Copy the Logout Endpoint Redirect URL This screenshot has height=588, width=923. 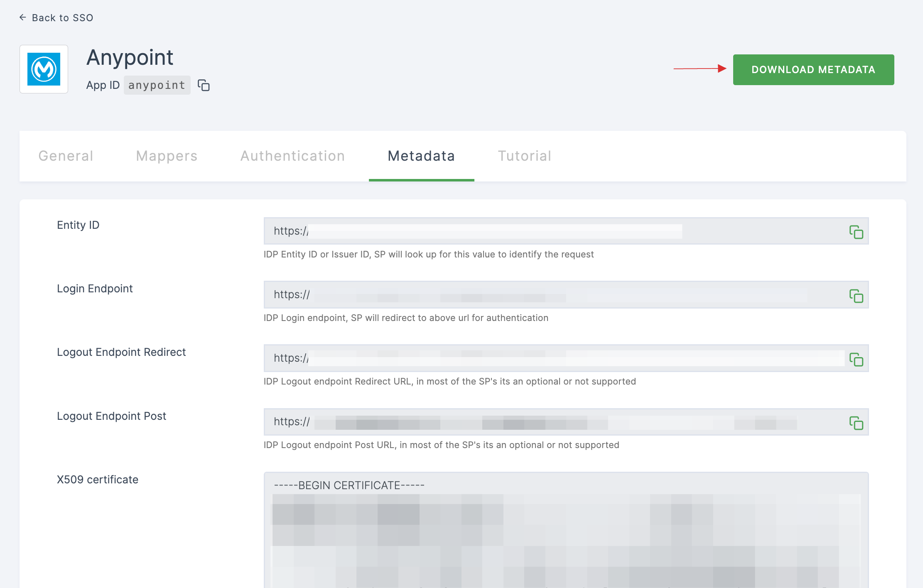click(x=856, y=359)
